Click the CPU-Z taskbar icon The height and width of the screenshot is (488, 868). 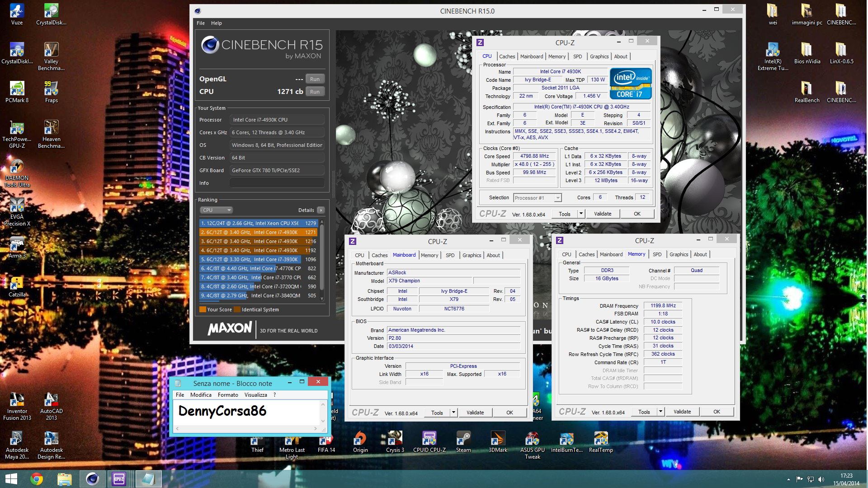[119, 479]
